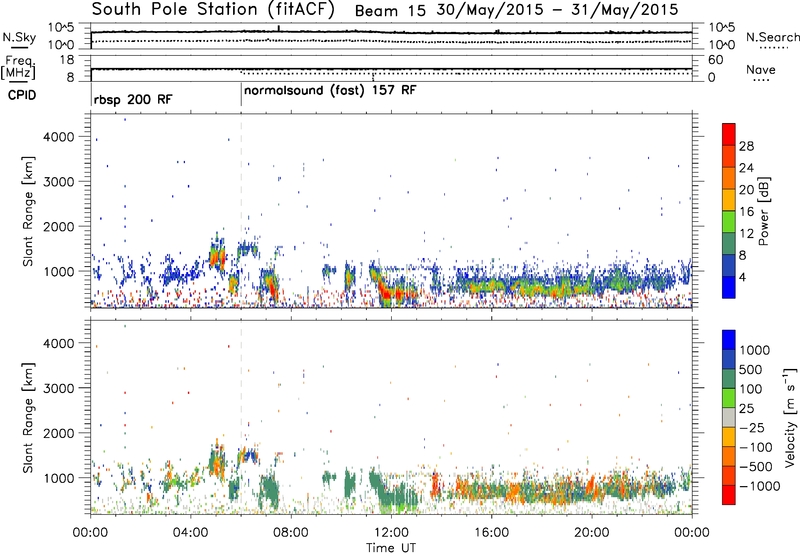The height and width of the screenshot is (554, 800).
Task: Click the "60" tick on the Nave axis
Action: (715, 60)
